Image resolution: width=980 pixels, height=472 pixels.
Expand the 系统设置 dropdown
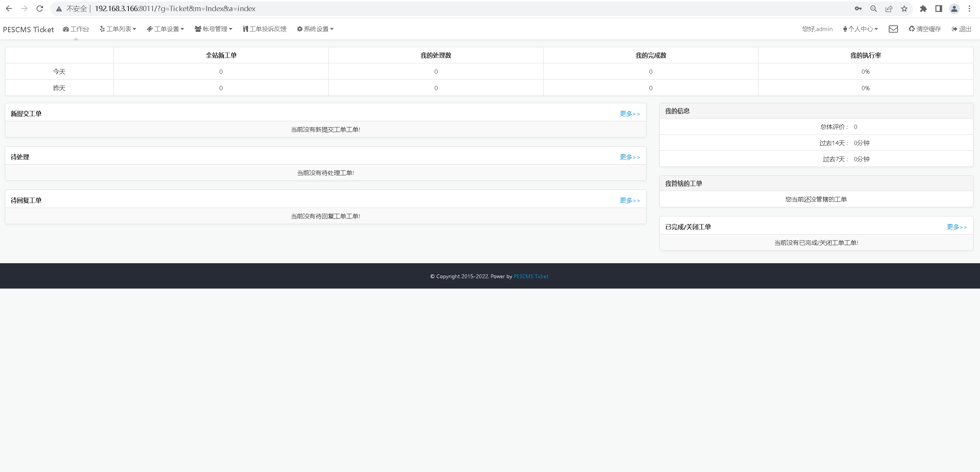(x=315, y=29)
